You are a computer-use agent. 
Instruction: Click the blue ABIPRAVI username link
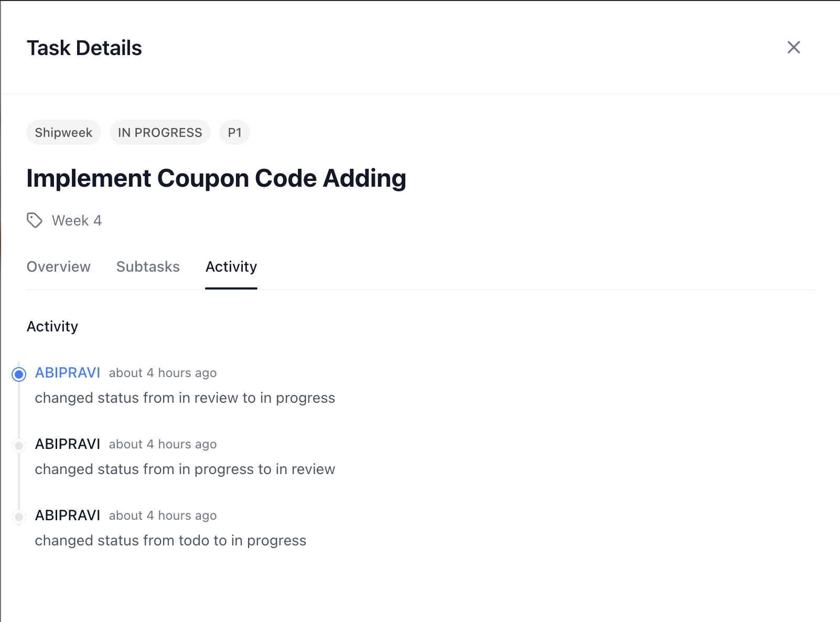[x=68, y=372]
